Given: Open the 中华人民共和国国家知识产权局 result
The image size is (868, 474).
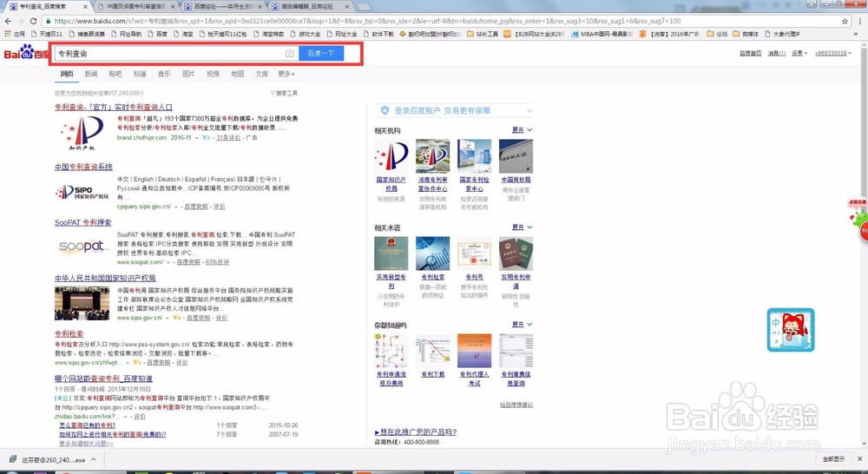Looking at the screenshot, I should click(x=105, y=278).
